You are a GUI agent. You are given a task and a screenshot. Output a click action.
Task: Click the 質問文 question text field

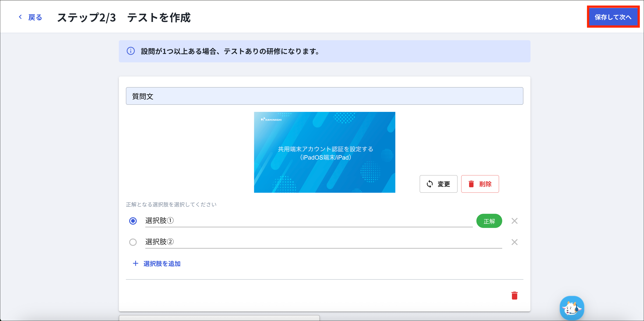point(324,96)
